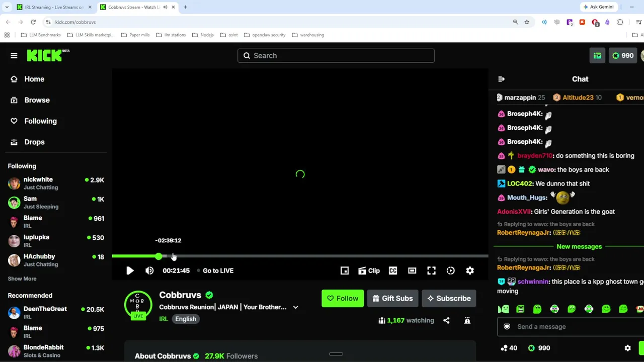Viewport: 644px width, 362px height.
Task: Open chat settings gear
Action: point(627,348)
